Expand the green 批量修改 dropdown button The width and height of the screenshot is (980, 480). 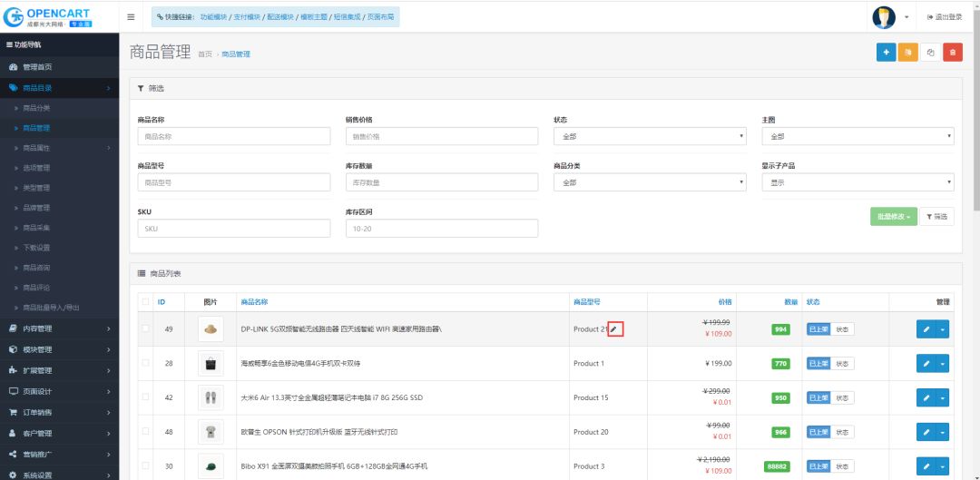pyautogui.click(x=892, y=216)
